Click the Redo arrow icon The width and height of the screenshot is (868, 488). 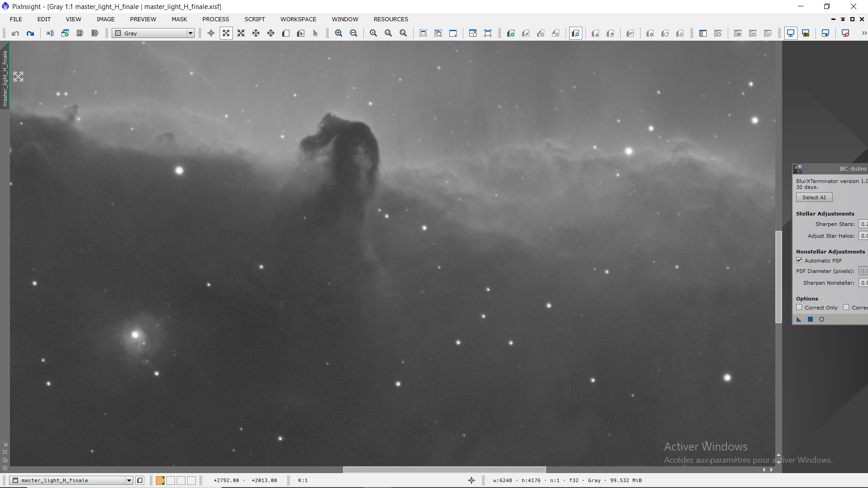pyautogui.click(x=30, y=33)
